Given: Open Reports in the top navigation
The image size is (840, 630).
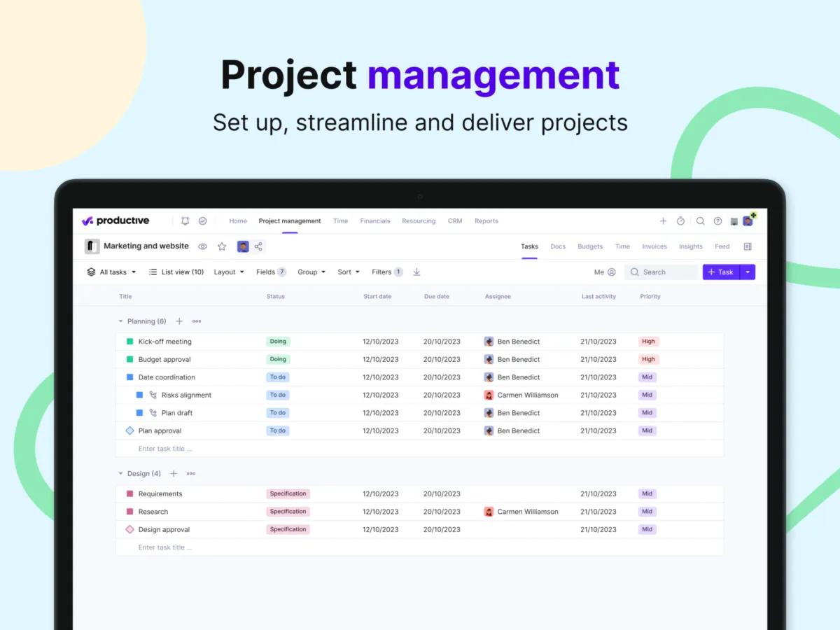Looking at the screenshot, I should pyautogui.click(x=486, y=221).
